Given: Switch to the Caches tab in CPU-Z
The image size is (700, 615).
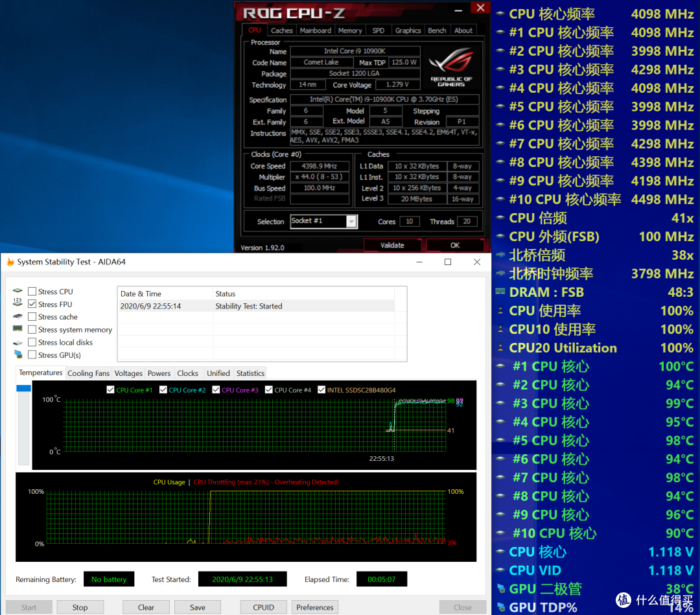Looking at the screenshot, I should tap(282, 30).
